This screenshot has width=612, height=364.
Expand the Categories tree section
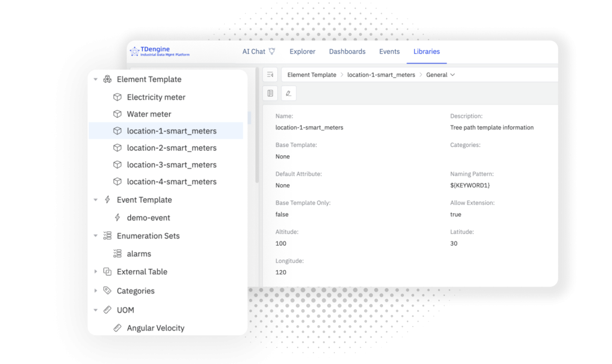[x=95, y=290]
